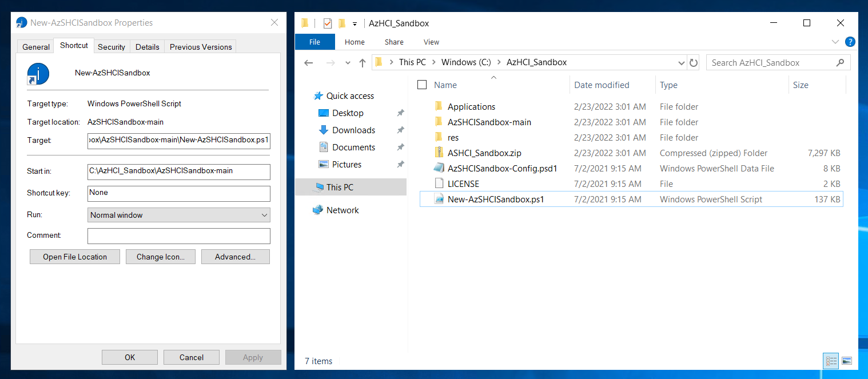Expand the ribbon with the chevron
Screen dimensions: 868x379
point(835,42)
